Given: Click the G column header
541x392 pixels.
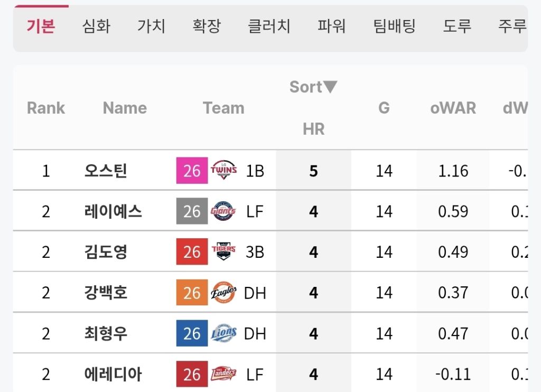Looking at the screenshot, I should tap(384, 108).
